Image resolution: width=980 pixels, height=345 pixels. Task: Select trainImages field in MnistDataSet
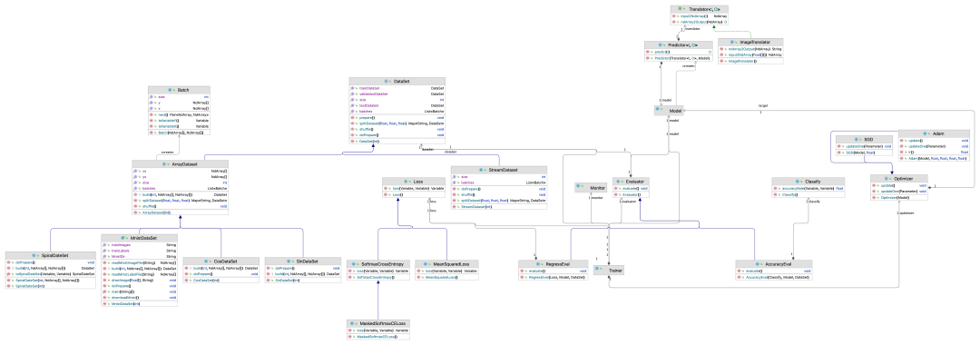[x=140, y=244]
